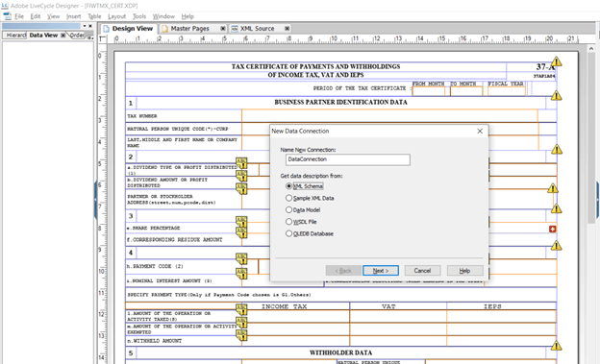Collapse the left palette using the side handle
Screen dimensions: 600x364
coord(95,201)
